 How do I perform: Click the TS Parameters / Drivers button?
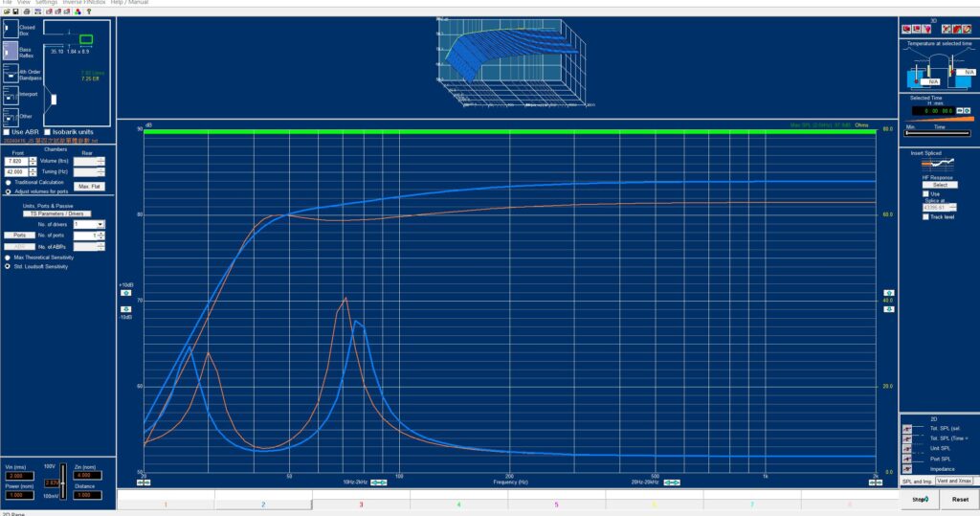[56, 213]
